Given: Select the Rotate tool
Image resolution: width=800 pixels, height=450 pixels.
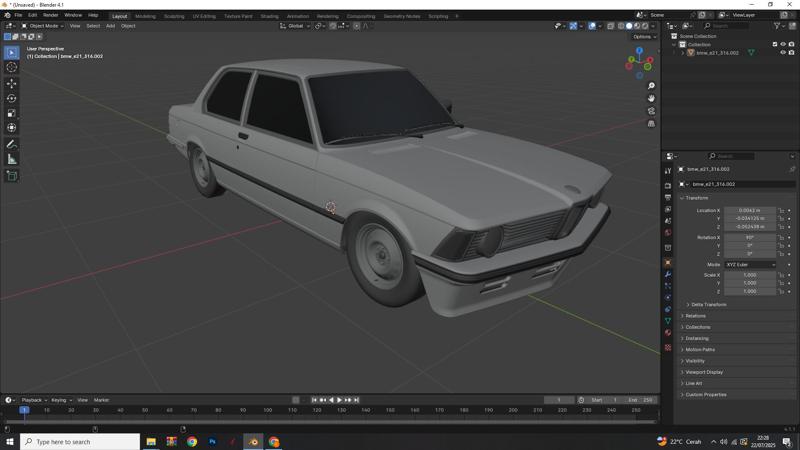Looking at the screenshot, I should click(12, 98).
